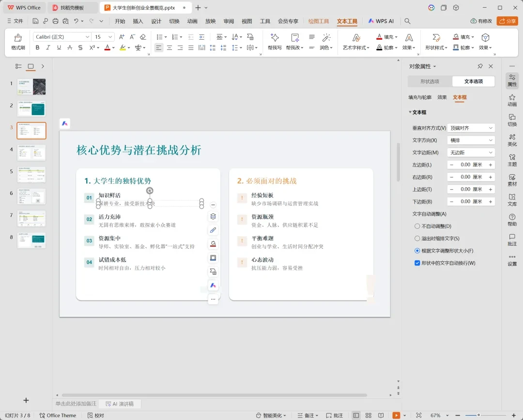Collapse the 文本框 section triangle
Image resolution: width=523 pixels, height=420 pixels.
[410, 112]
